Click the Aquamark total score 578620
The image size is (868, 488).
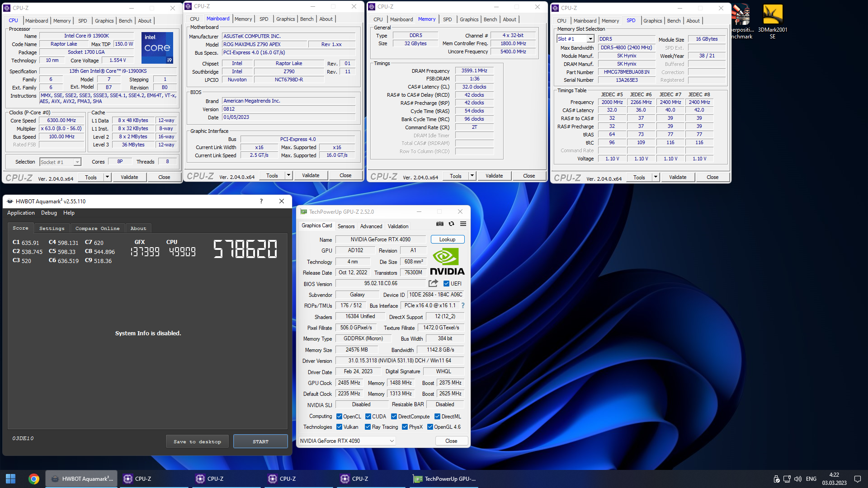point(245,249)
